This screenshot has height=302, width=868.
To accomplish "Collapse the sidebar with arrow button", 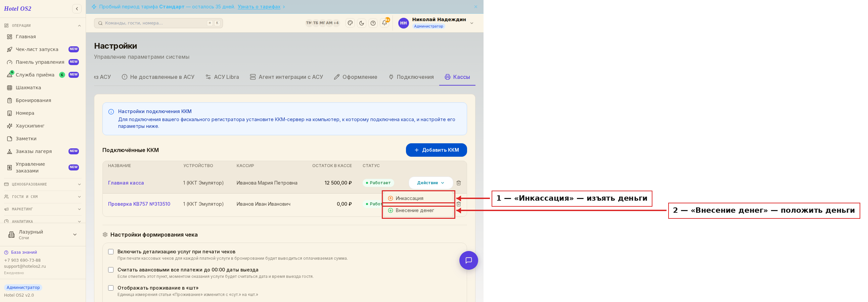I will click(77, 9).
